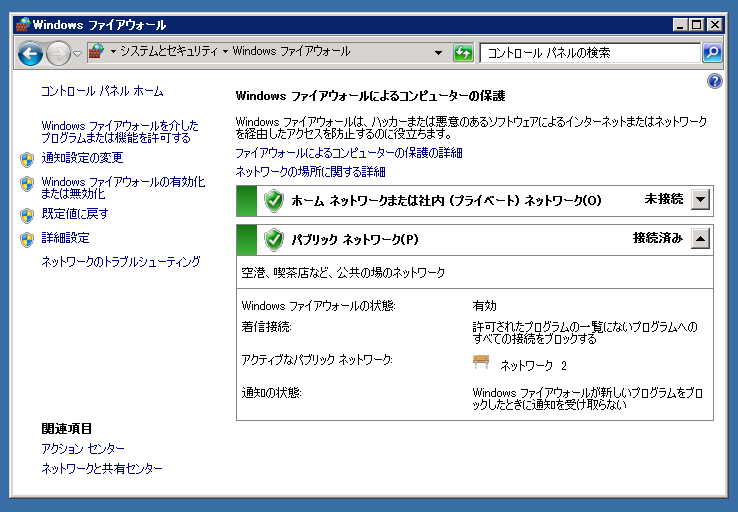Click the パブリック ネットワーク(P) header text
The width and height of the screenshot is (738, 512).
[355, 240]
